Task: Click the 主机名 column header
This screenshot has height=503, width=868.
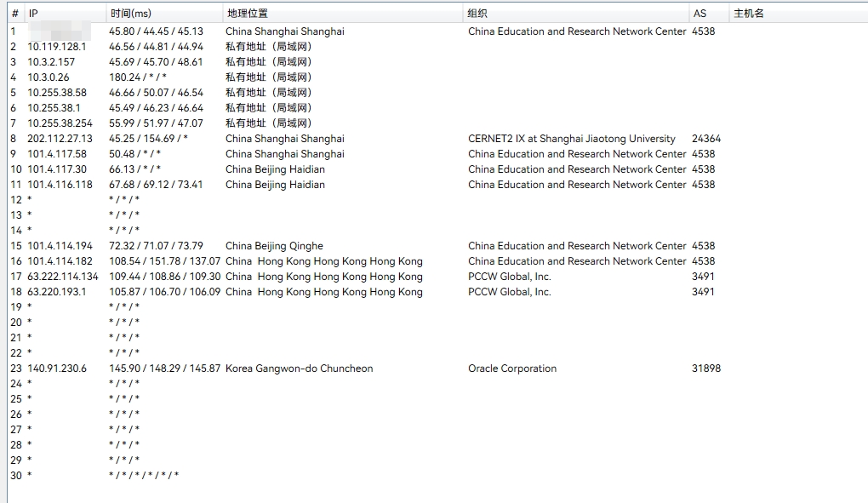Action: 749,14
